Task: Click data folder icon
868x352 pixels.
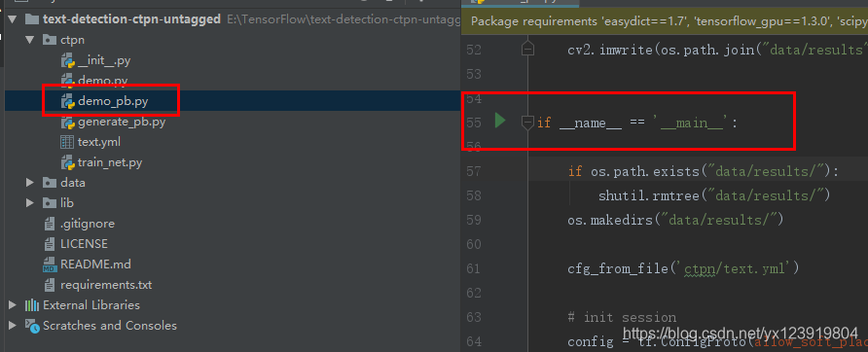Action: tap(50, 183)
